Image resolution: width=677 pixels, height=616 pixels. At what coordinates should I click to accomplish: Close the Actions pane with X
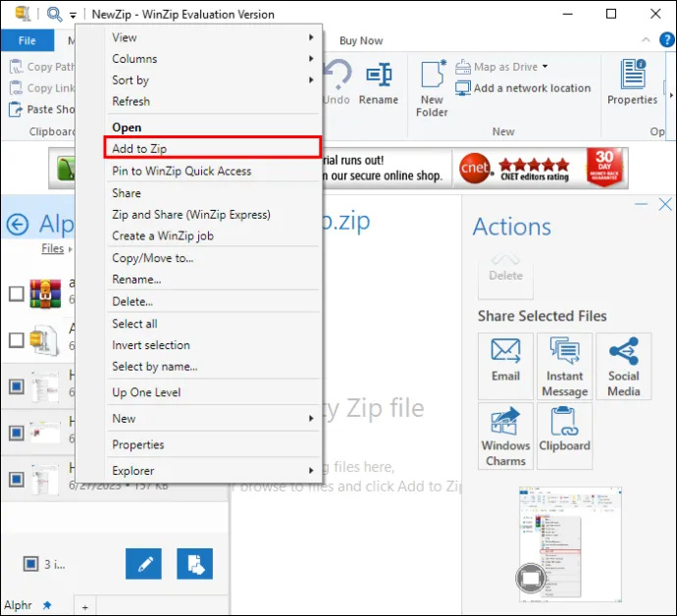665,204
